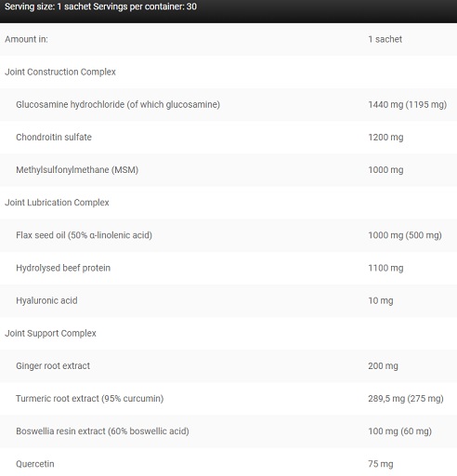Click the Hyaluronic acid entry
The image size is (457, 476).
click(x=46, y=300)
